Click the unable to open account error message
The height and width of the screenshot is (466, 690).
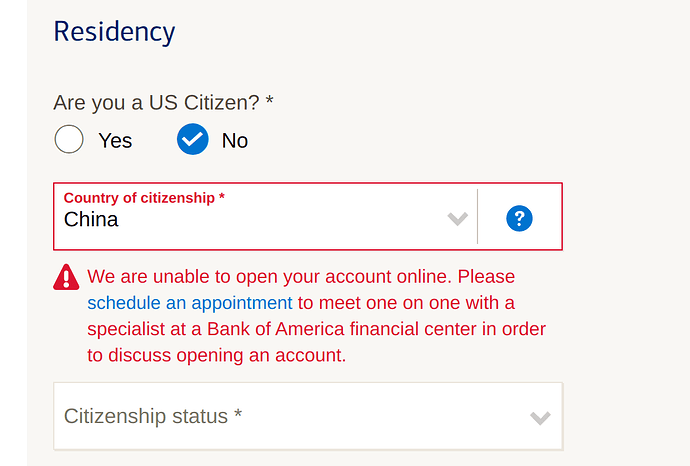(x=316, y=316)
